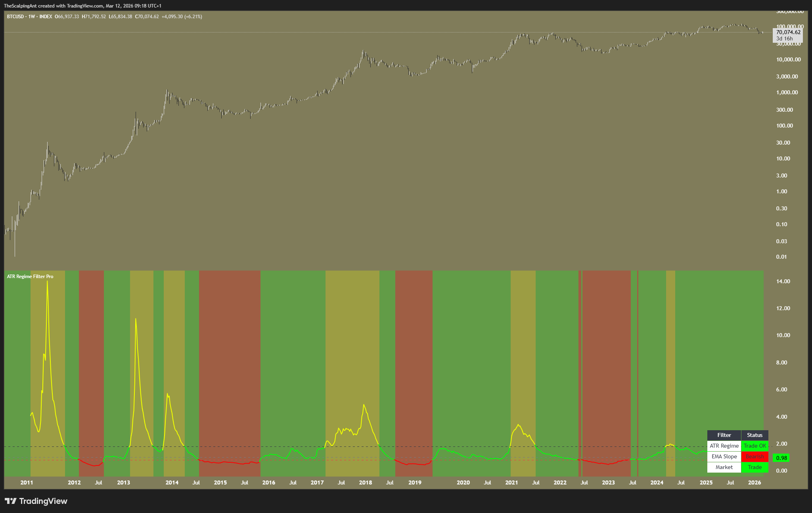Viewport: 812px width, 513px height.
Task: Click the 2015 time axis label
Action: [220, 482]
